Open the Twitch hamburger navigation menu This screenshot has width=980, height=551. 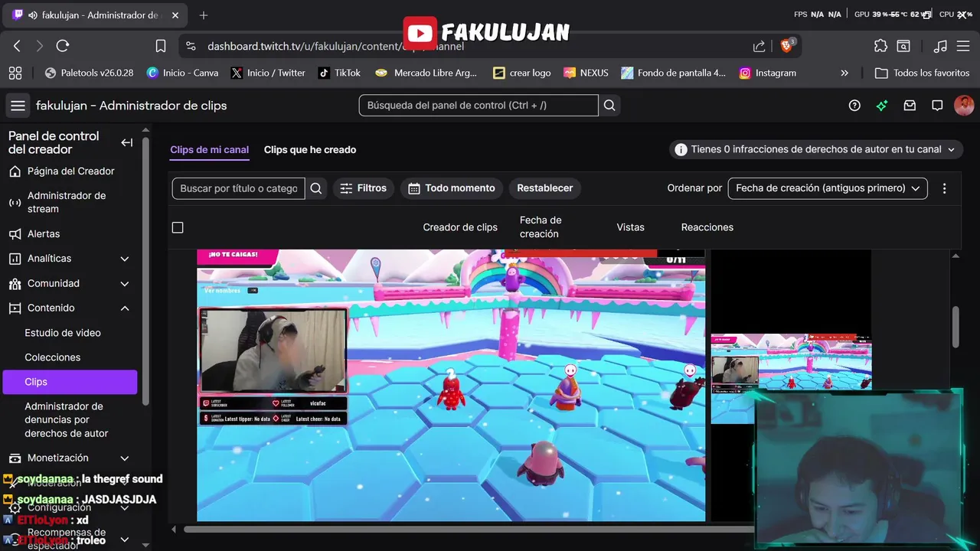tap(18, 106)
